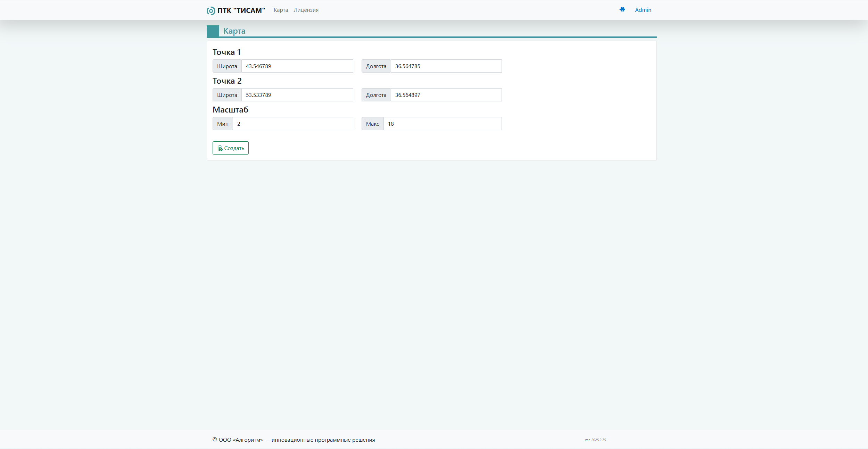Open the Admin user link

643,10
